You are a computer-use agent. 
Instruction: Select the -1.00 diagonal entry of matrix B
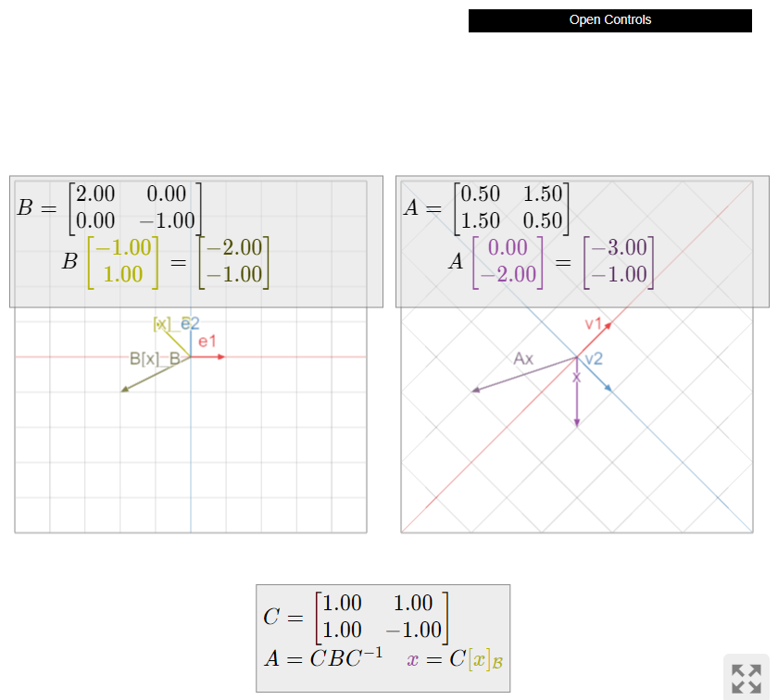pyautogui.click(x=168, y=220)
